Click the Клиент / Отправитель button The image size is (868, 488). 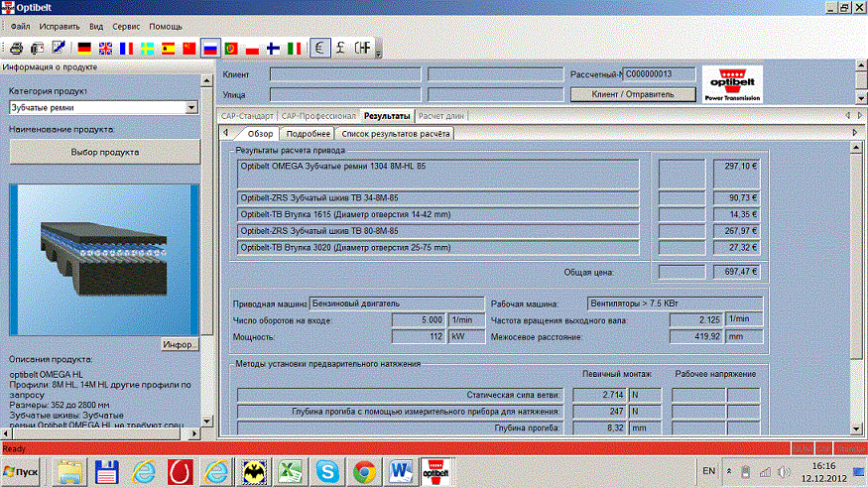tap(633, 94)
